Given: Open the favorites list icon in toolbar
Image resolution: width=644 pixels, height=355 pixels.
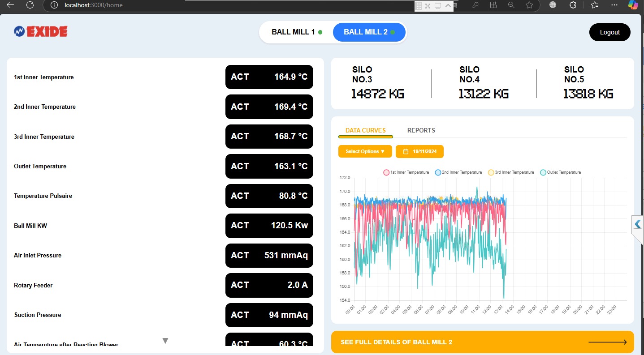Looking at the screenshot, I should tap(595, 5).
